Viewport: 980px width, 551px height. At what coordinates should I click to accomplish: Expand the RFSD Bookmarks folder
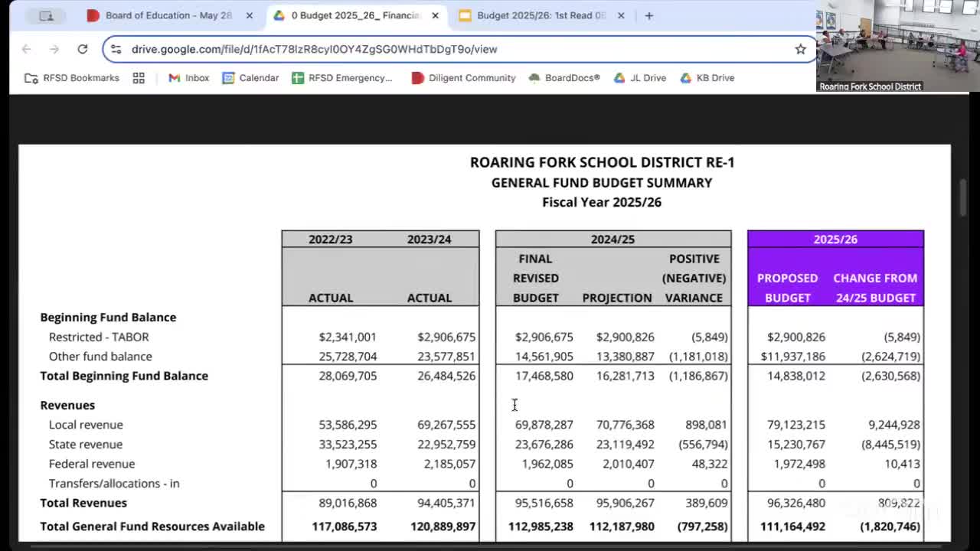tap(72, 78)
